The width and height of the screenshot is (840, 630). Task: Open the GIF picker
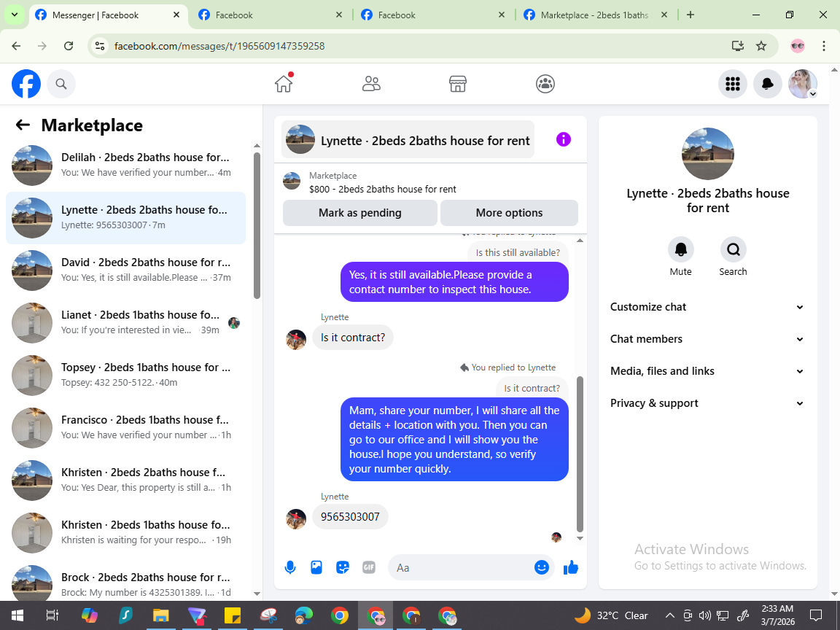[x=368, y=567]
